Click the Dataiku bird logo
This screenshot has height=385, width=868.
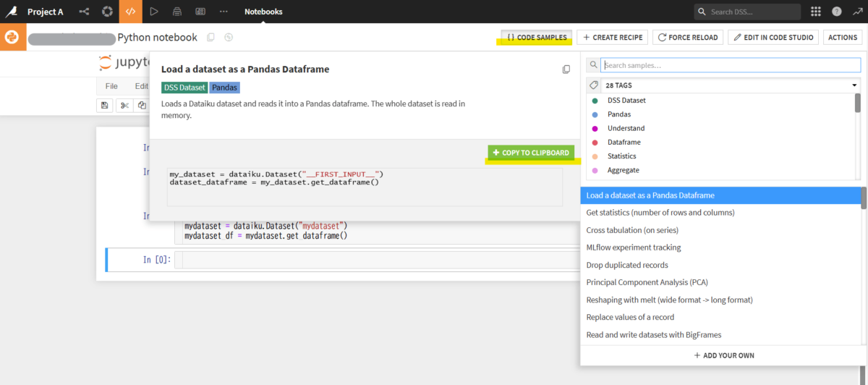pos(12,12)
